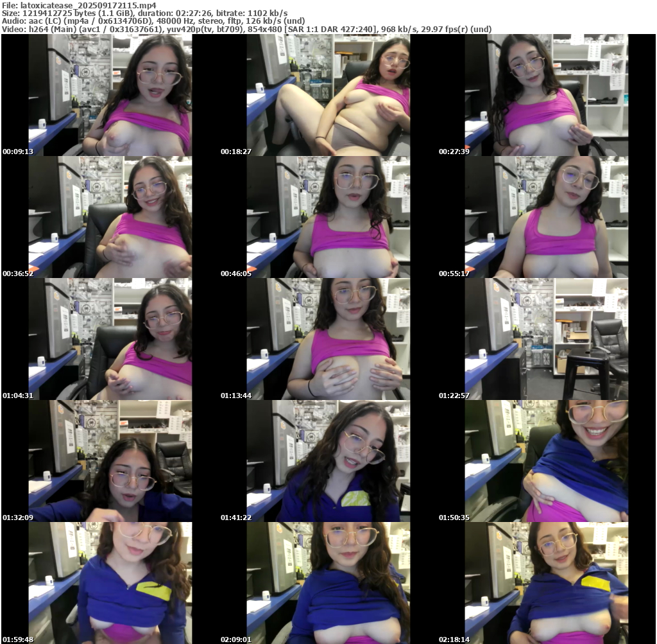Choose the frame labeled 01:13:44
Image resolution: width=657 pixels, height=644 pixels.
pyautogui.click(x=328, y=339)
